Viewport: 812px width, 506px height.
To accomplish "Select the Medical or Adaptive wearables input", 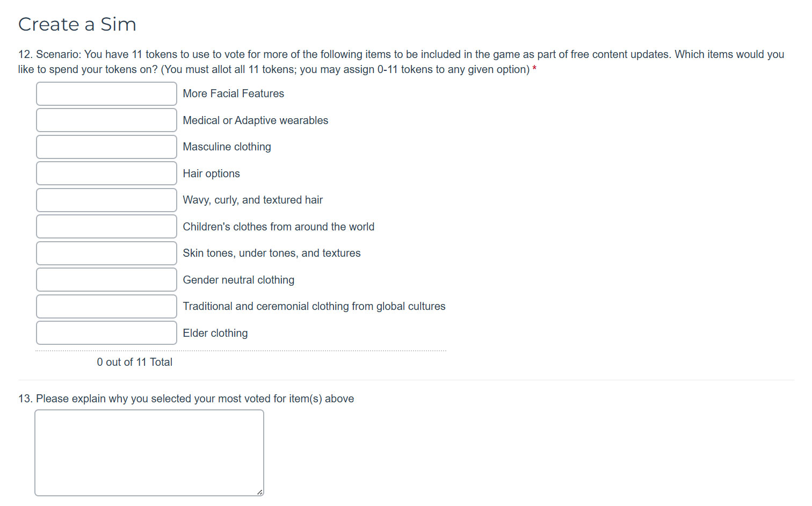I will pos(106,120).
